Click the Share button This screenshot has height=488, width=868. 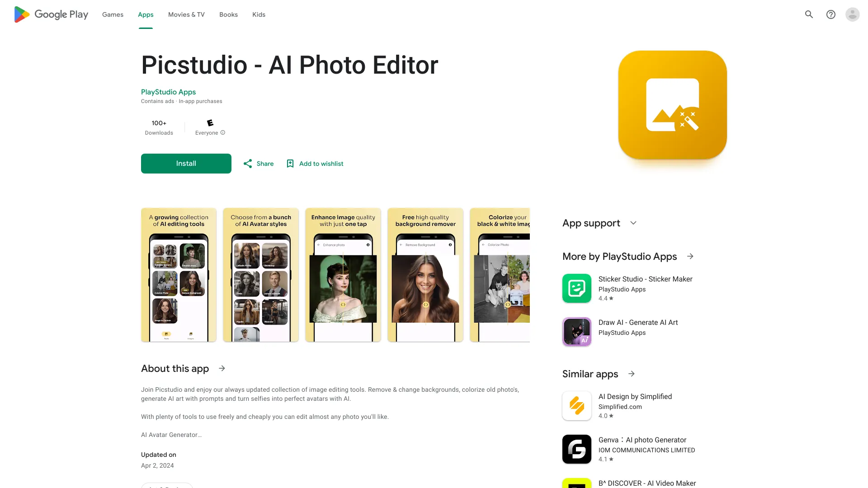click(x=258, y=163)
